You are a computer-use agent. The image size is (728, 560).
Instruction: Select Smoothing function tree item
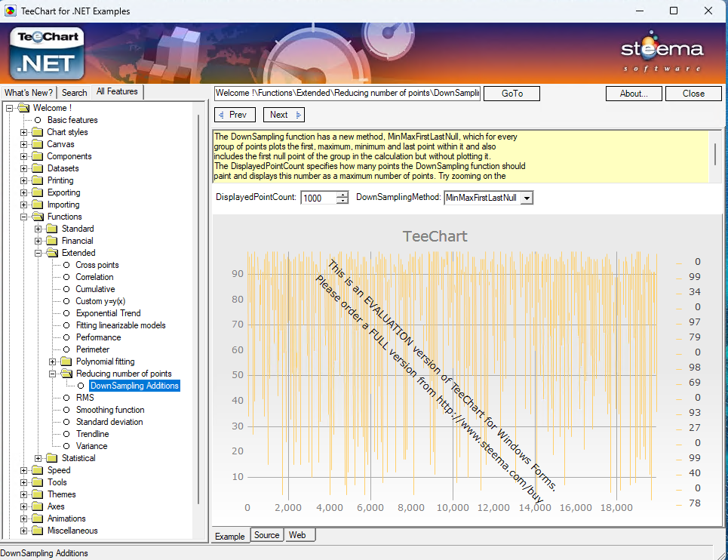click(x=110, y=410)
